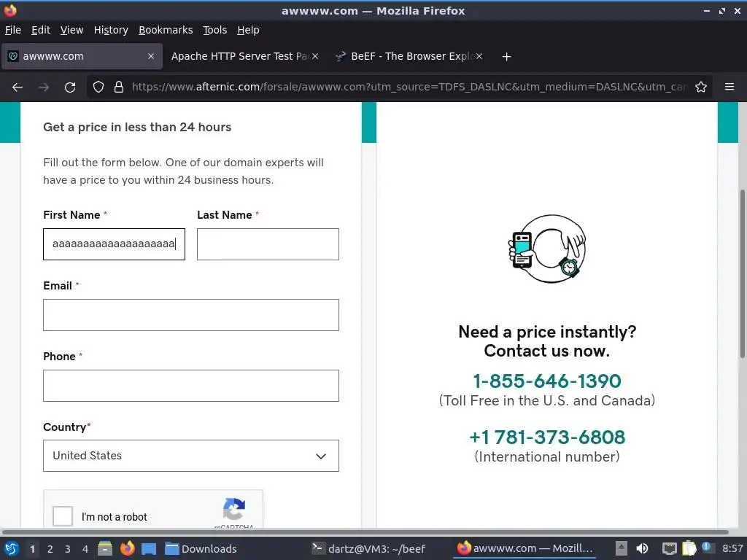Expand the Country dropdown
Image resolution: width=747 pixels, height=560 pixels.
[191, 456]
